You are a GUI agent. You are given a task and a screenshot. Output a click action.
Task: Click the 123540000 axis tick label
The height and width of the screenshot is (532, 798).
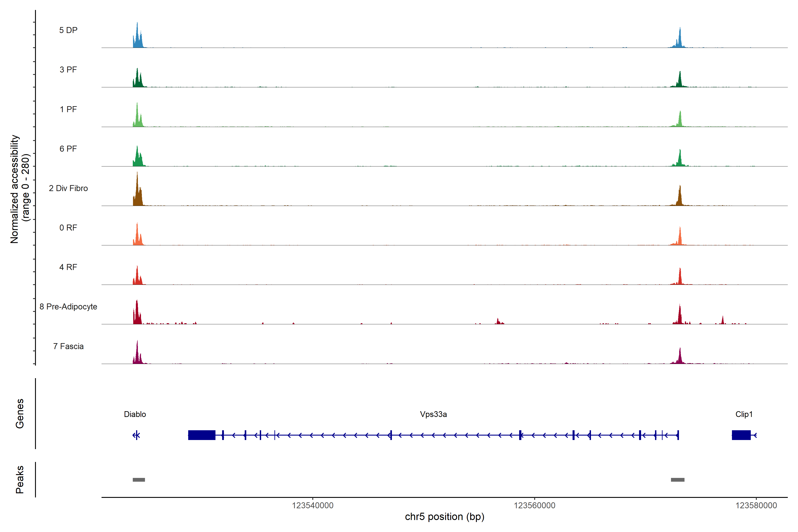point(313,506)
